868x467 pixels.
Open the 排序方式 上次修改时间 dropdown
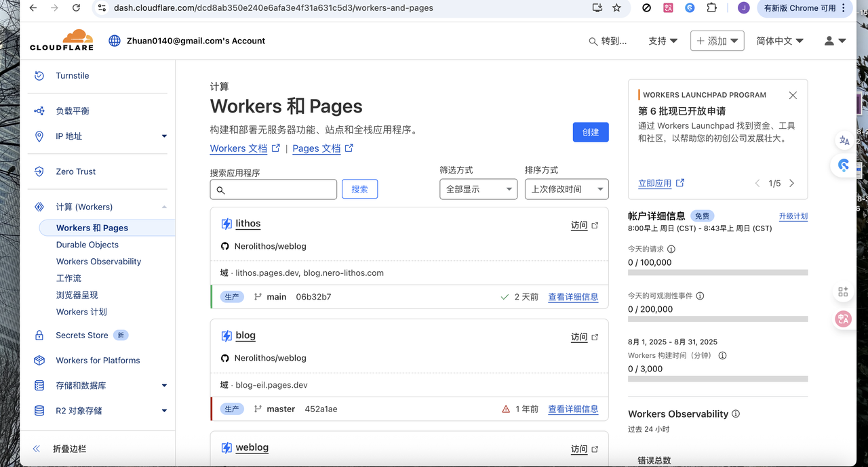click(566, 189)
